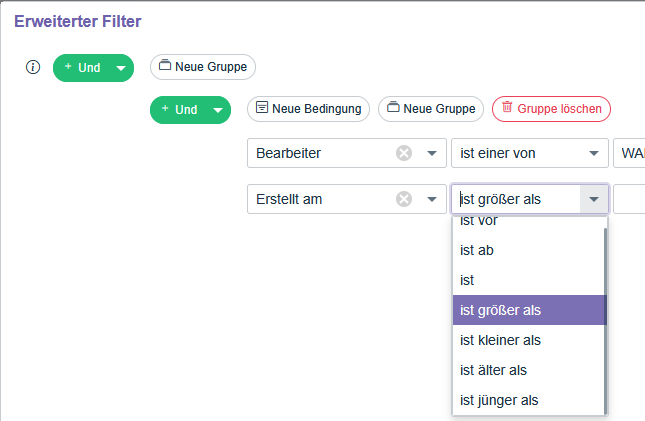Click the operator list's vertical scrollbar
This screenshot has height=421, width=645.
tap(605, 320)
